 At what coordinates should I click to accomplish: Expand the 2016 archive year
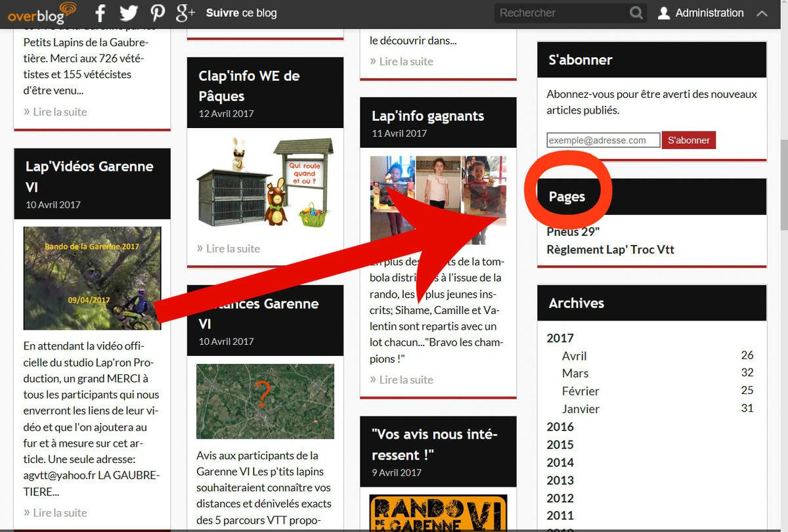point(560,427)
